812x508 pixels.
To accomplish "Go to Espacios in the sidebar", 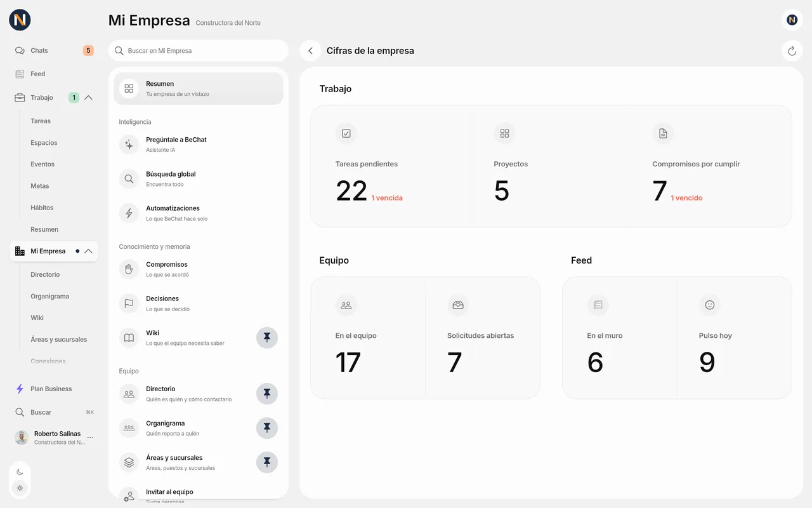I will click(44, 143).
